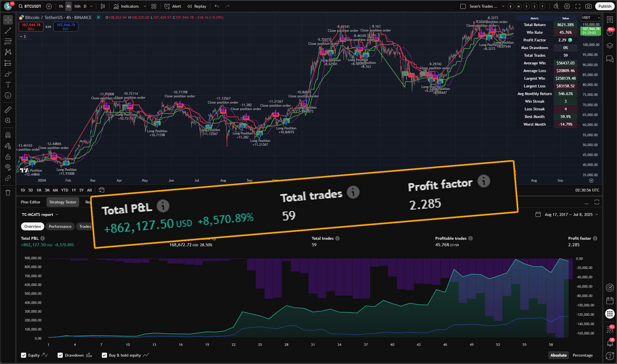Open the bar Replay mode
This screenshot has height=364, width=617.
pyautogui.click(x=197, y=6)
